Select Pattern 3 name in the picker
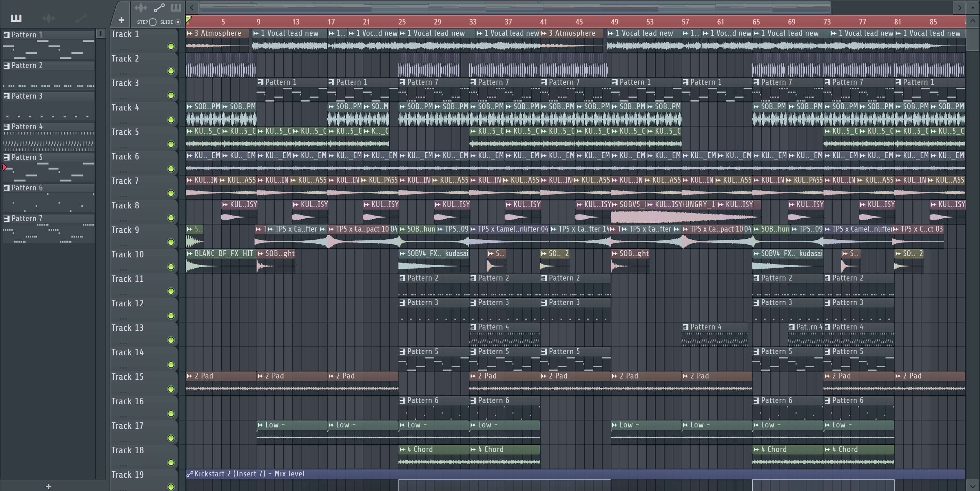This screenshot has height=491, width=980. [27, 96]
